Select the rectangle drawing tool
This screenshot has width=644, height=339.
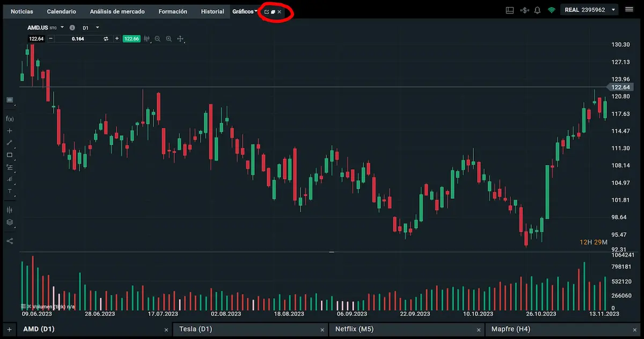click(x=10, y=155)
